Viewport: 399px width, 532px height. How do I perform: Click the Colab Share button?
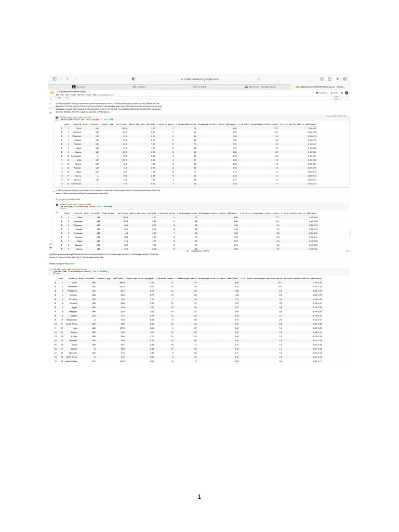(x=335, y=92)
